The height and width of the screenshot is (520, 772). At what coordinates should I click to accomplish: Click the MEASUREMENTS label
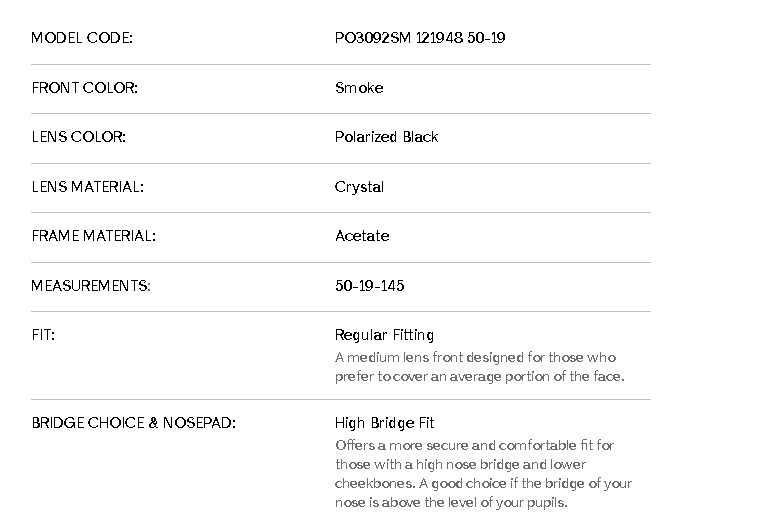(x=90, y=286)
